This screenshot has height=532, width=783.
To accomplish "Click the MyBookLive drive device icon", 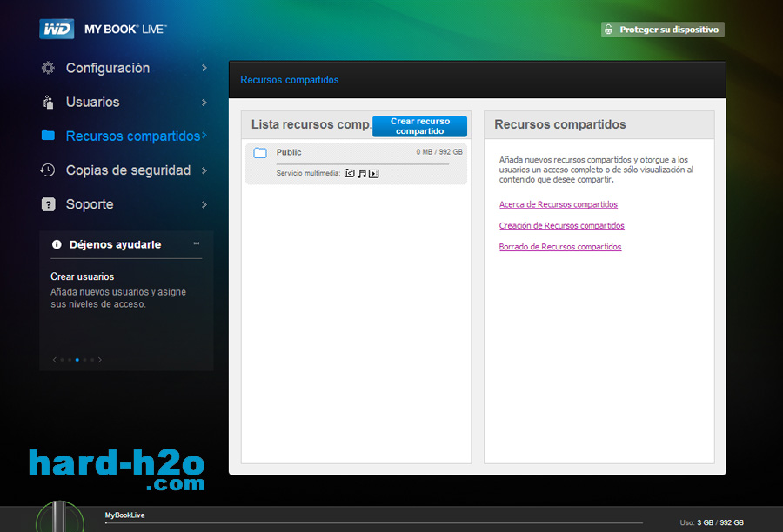I will 59,517.
